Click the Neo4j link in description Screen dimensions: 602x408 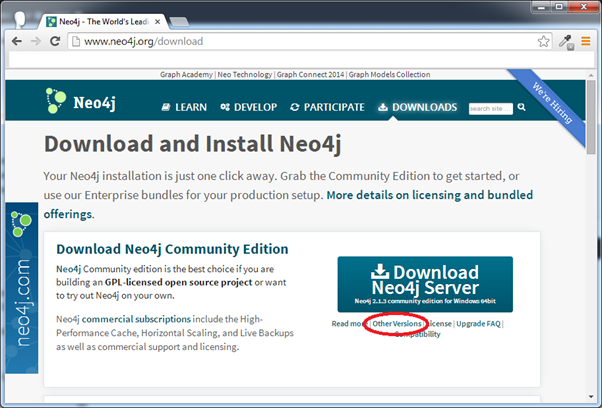coord(68,269)
